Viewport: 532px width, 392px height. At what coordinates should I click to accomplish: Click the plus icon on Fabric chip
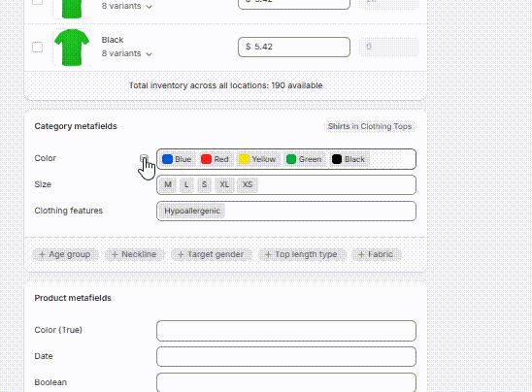(361, 254)
